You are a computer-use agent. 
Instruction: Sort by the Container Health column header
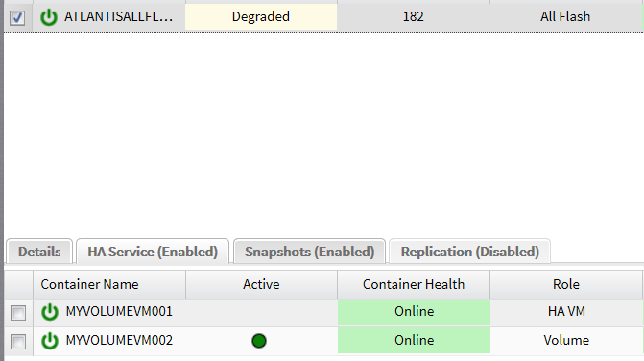tap(414, 284)
